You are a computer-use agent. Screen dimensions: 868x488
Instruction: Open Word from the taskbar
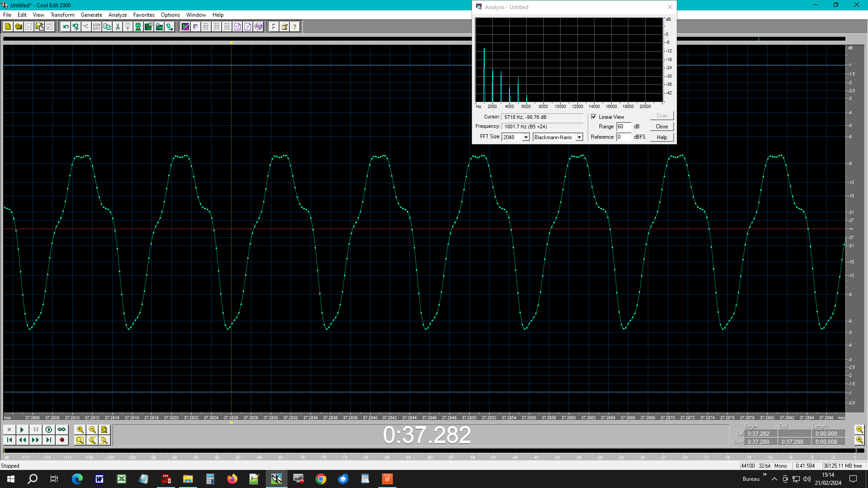(x=99, y=479)
